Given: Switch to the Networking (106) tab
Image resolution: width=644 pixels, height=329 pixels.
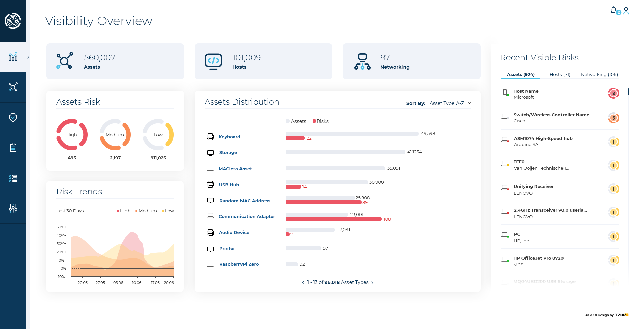Looking at the screenshot, I should pyautogui.click(x=599, y=74).
